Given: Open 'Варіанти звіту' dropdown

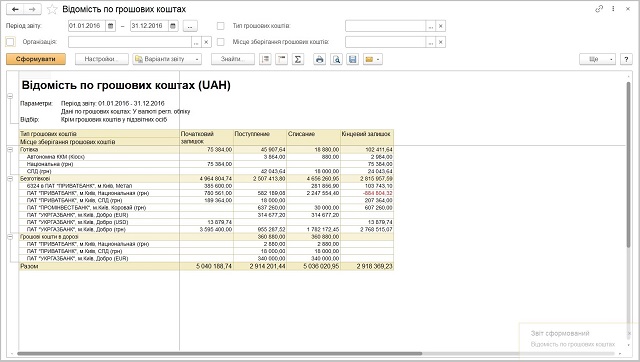Looking at the screenshot, I should [x=167, y=59].
